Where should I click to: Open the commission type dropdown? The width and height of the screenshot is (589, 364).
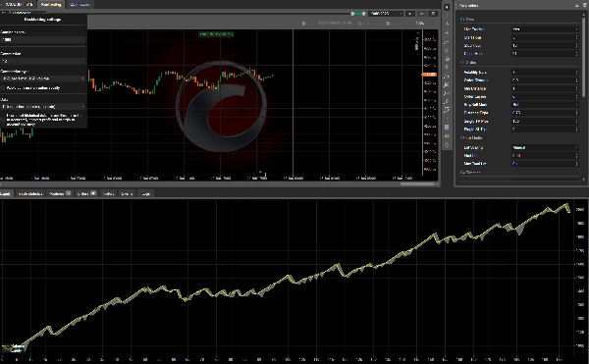43,78
